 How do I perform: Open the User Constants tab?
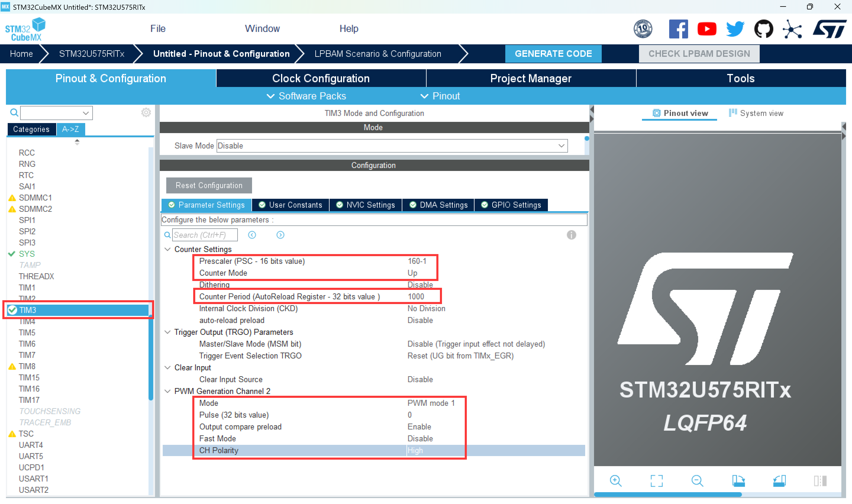point(290,205)
